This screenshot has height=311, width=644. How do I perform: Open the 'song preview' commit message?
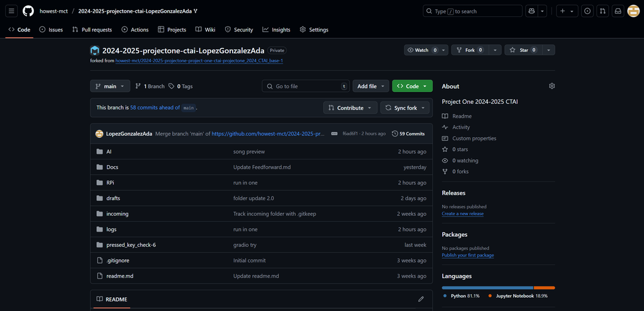click(249, 151)
